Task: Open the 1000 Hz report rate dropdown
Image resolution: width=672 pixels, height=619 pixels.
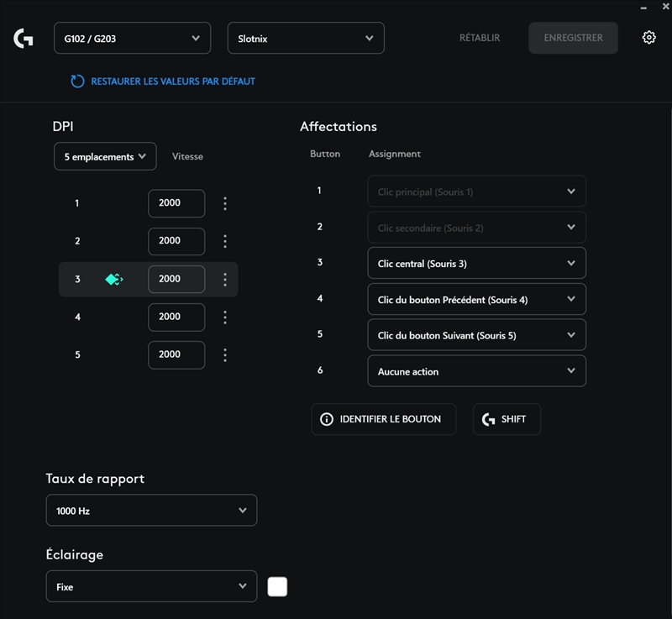Action: point(151,510)
